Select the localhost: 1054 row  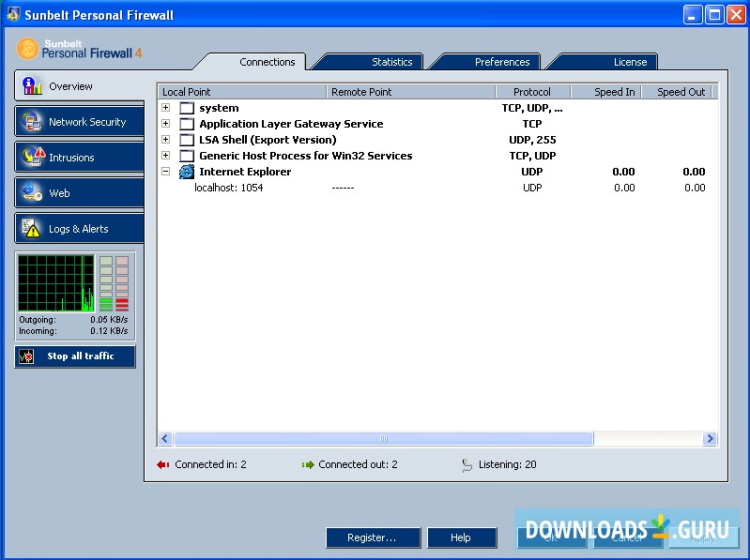click(x=437, y=188)
